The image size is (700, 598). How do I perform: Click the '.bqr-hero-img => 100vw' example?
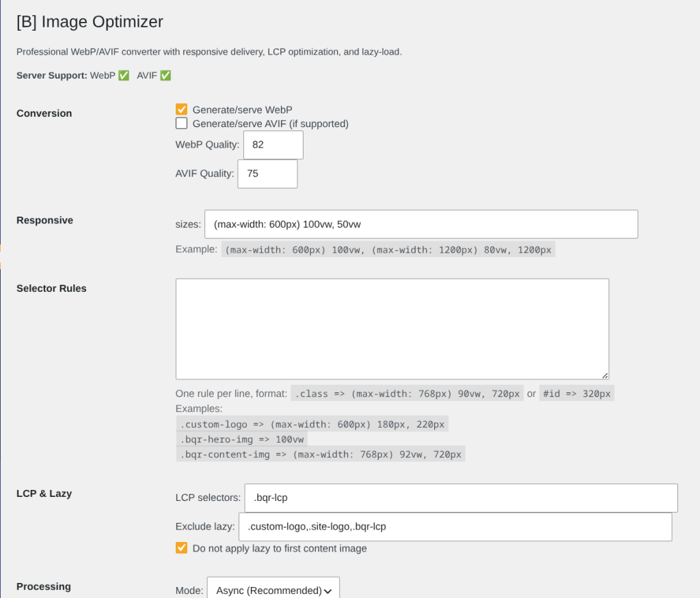[x=242, y=439]
